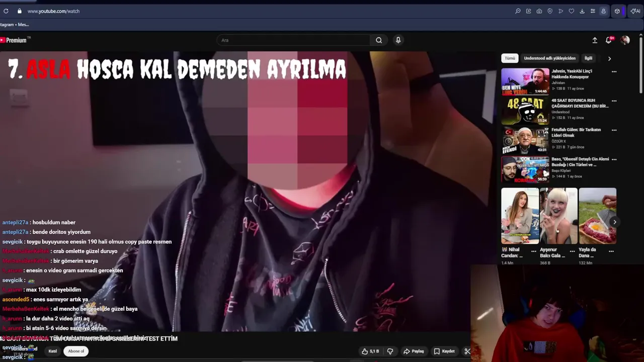Open '48 SAAT' ghost video thumbnail
The width and height of the screenshot is (644, 362).
tap(525, 111)
